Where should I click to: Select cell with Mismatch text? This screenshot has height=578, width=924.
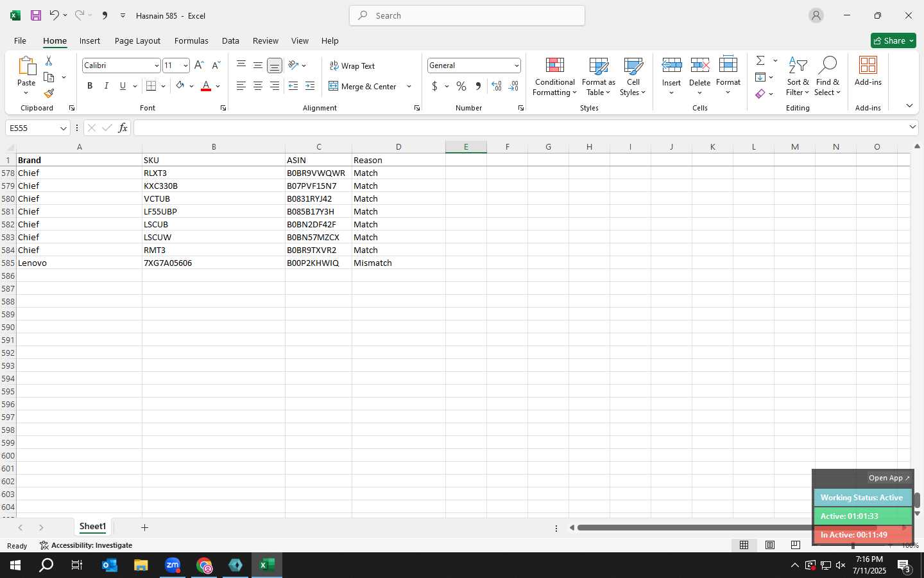click(398, 263)
